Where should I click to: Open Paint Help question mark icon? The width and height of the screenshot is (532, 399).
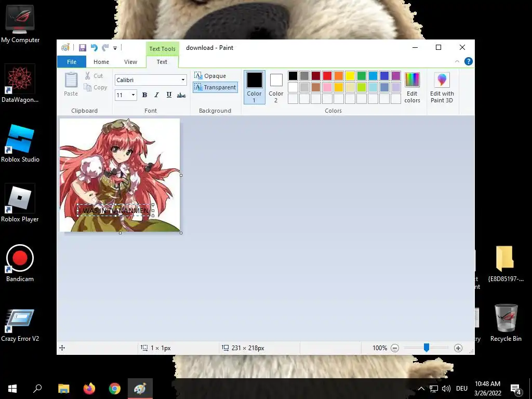point(468,61)
